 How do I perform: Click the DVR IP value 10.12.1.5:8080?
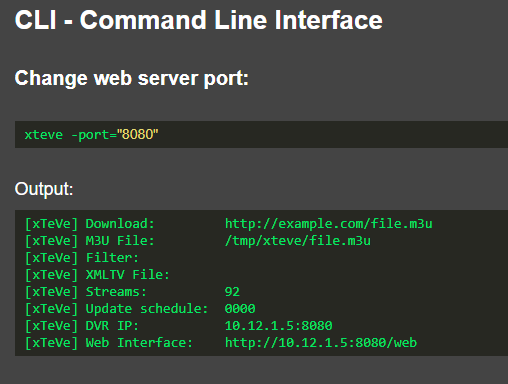coord(279,326)
